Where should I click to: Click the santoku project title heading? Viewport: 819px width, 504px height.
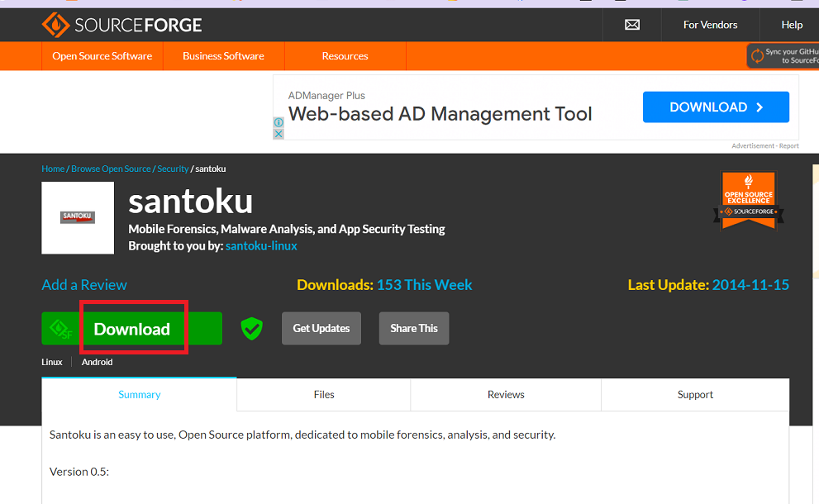[x=191, y=202]
